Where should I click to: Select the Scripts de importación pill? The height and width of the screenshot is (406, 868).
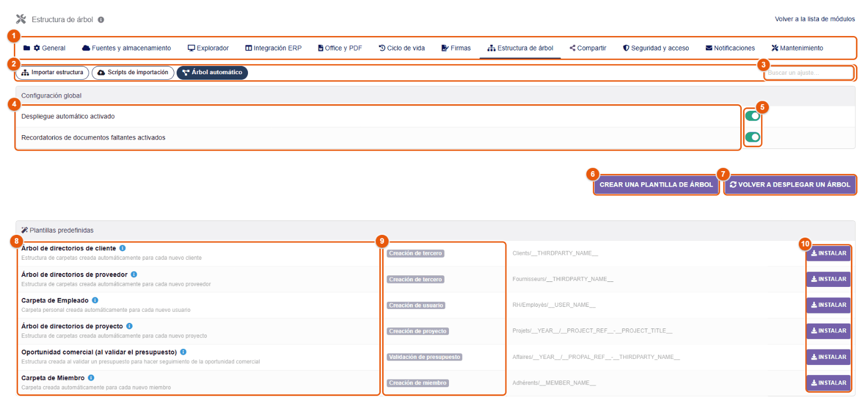(x=133, y=73)
